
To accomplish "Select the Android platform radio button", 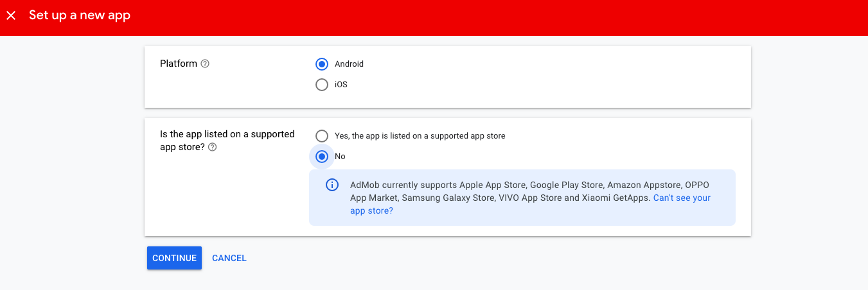I will click(x=322, y=64).
